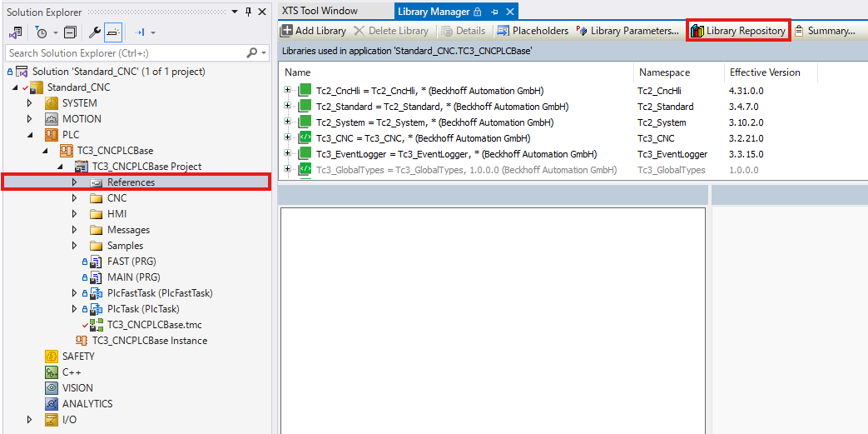Screen dimensions: 868x434
Task: Open the search options dropdown arrow
Action: [264, 53]
